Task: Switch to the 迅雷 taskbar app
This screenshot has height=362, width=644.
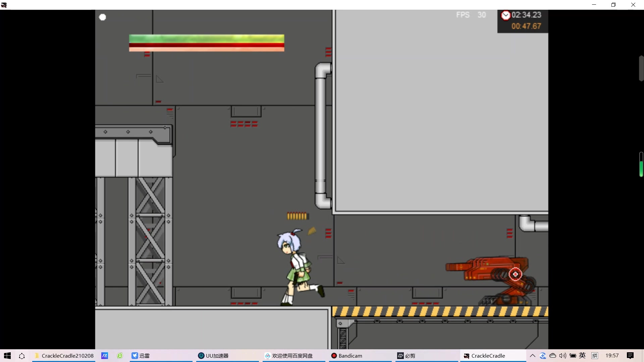Action: (x=141, y=356)
